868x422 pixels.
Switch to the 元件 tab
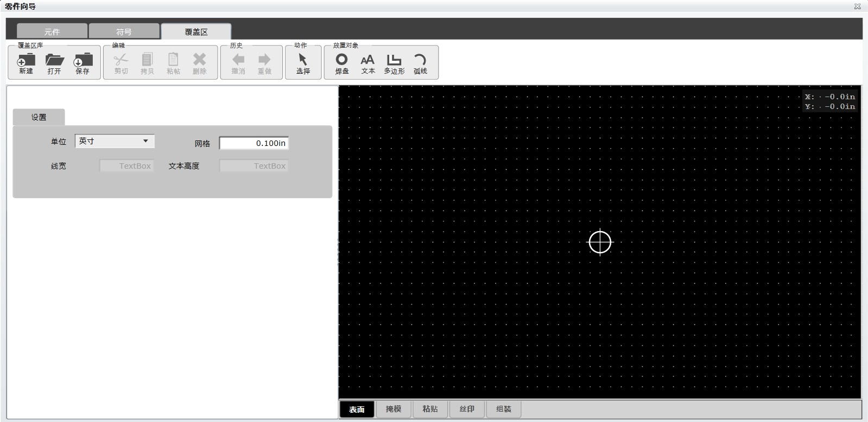point(52,31)
